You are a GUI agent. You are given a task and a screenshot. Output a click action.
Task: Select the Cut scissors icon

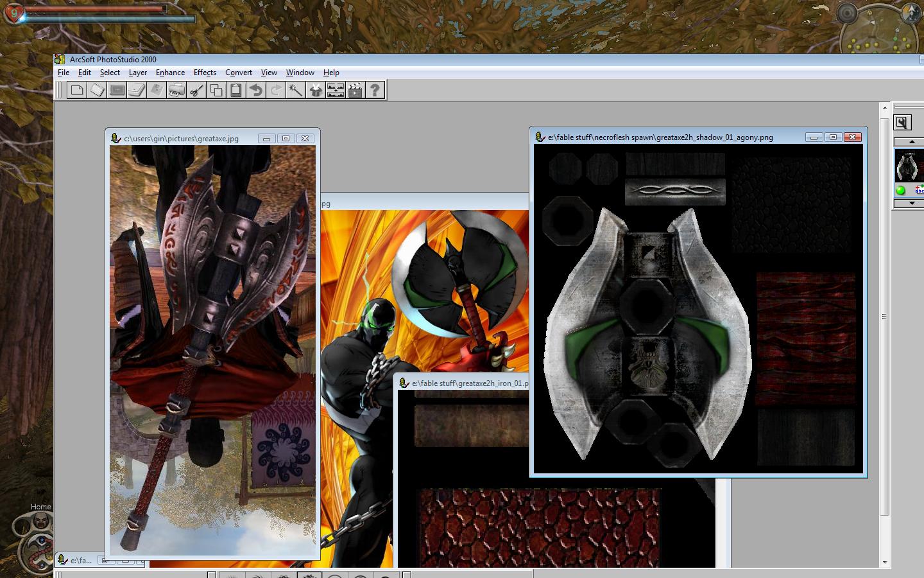point(196,90)
